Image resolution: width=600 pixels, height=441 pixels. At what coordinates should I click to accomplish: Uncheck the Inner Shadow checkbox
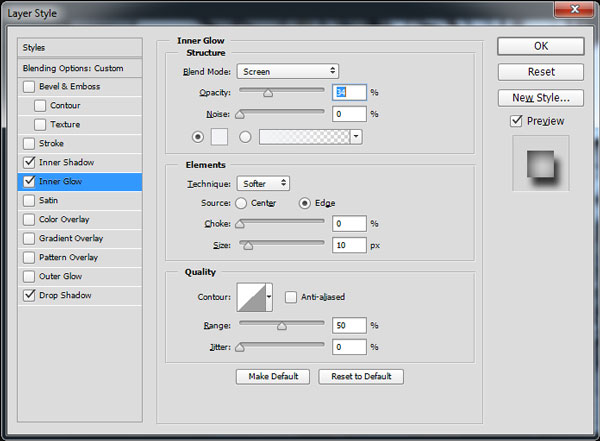[29, 162]
